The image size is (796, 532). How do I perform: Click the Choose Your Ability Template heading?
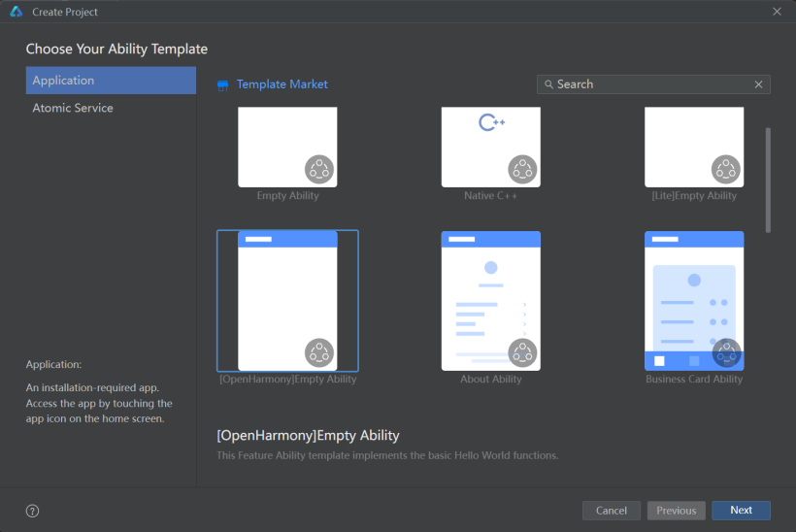click(116, 49)
